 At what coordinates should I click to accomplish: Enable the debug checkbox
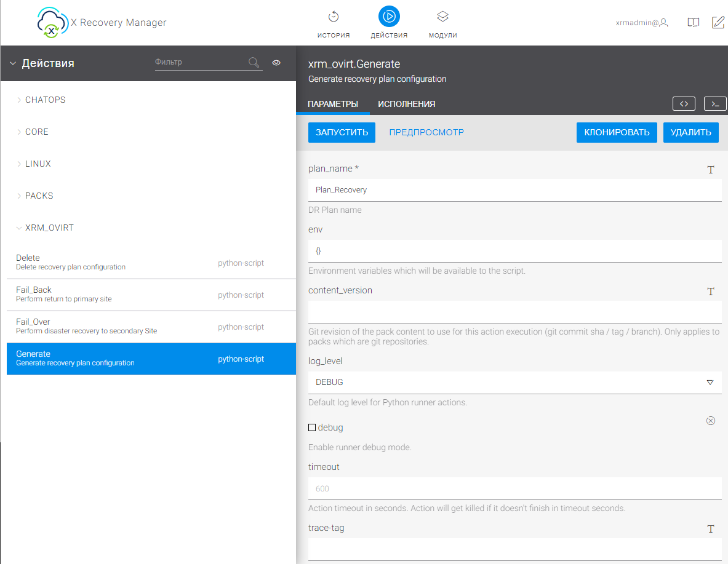click(312, 427)
